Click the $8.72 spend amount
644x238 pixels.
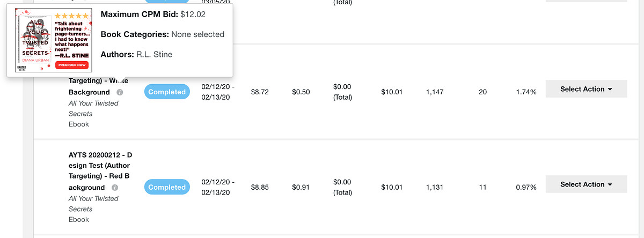pos(260,92)
